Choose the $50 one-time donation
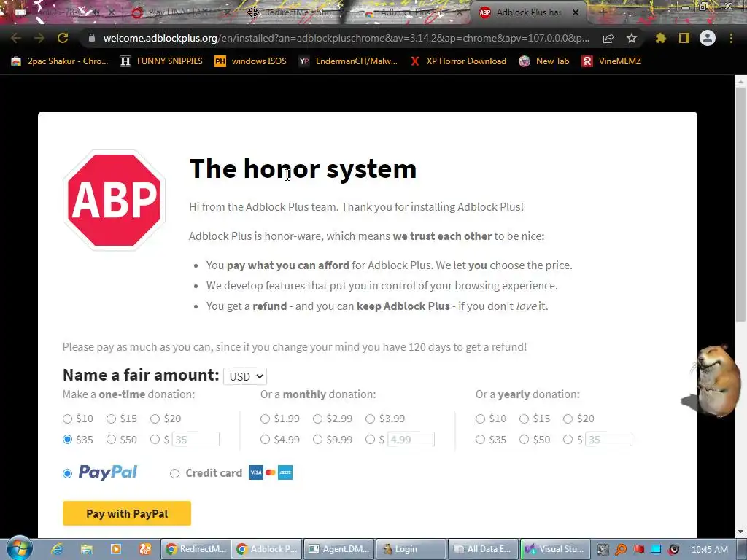This screenshot has height=560, width=747. 111,440
